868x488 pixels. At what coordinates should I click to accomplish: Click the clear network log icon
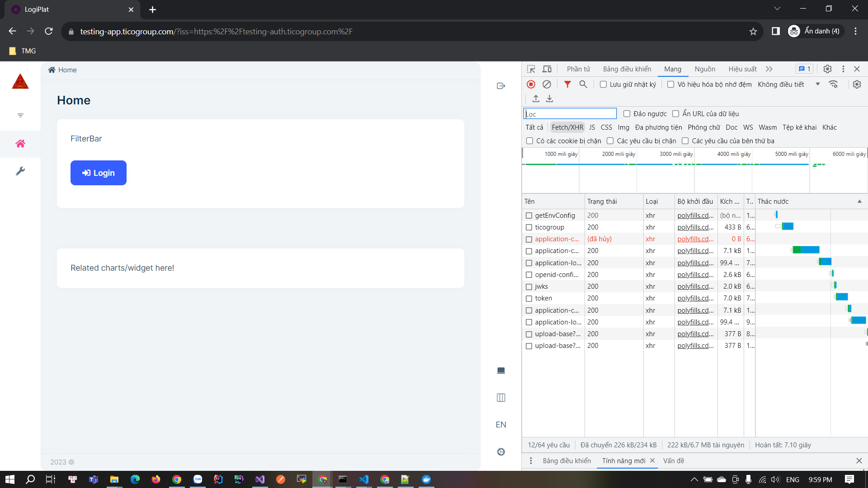pos(547,84)
